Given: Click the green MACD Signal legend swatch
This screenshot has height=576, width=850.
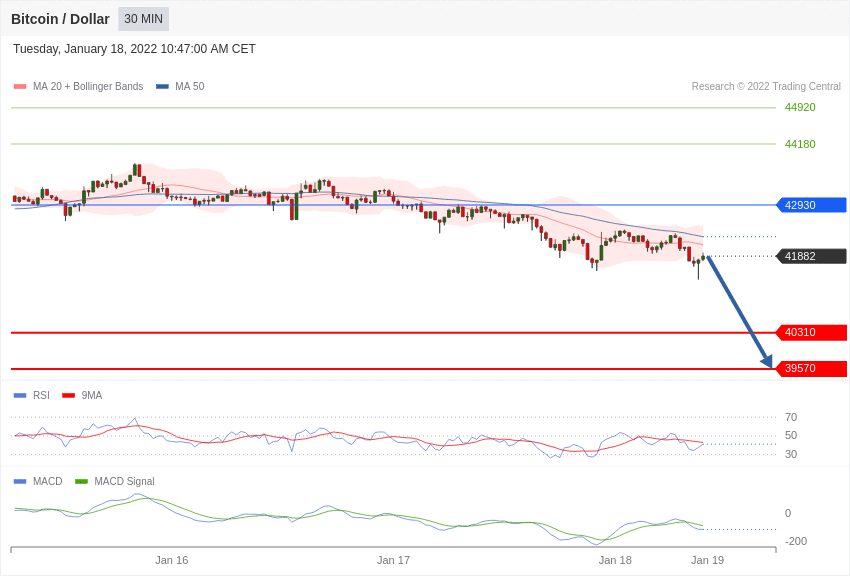Looking at the screenshot, I should 81,481.
